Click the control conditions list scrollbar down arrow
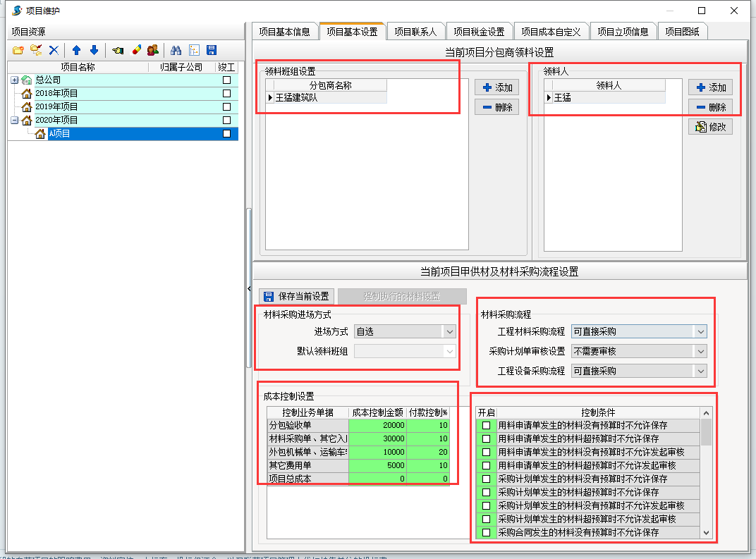Screen dimensions: 756x559 (x=706, y=533)
